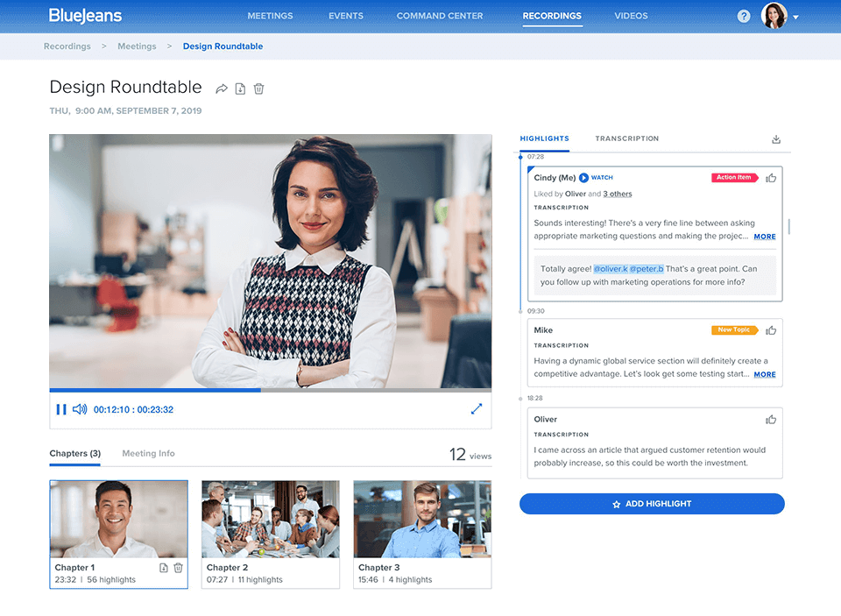Like Cindy's highlight thumbs-up

[771, 178]
